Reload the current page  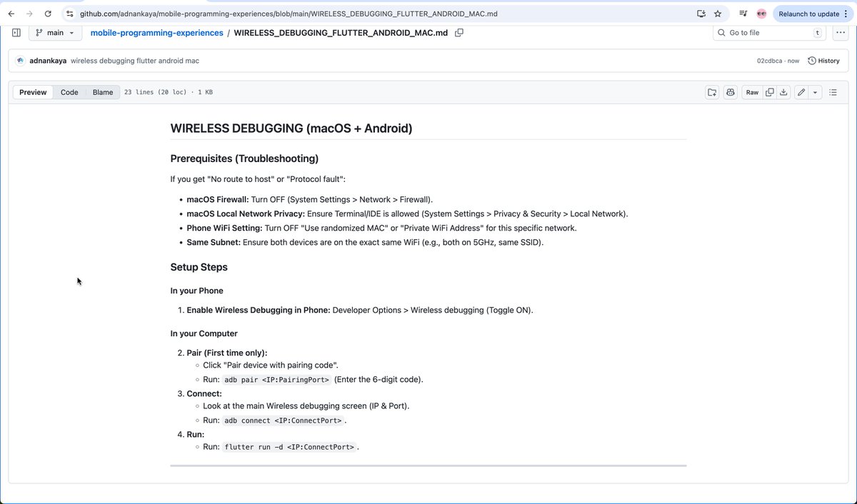tap(48, 14)
